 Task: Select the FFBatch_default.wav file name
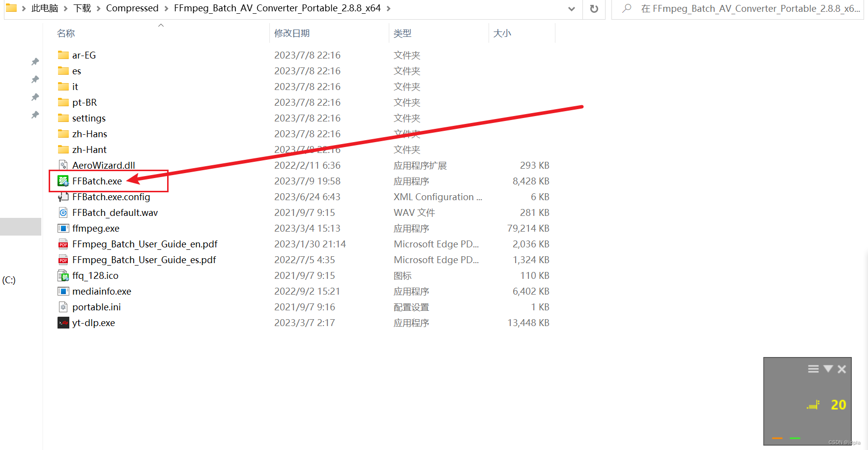point(115,212)
